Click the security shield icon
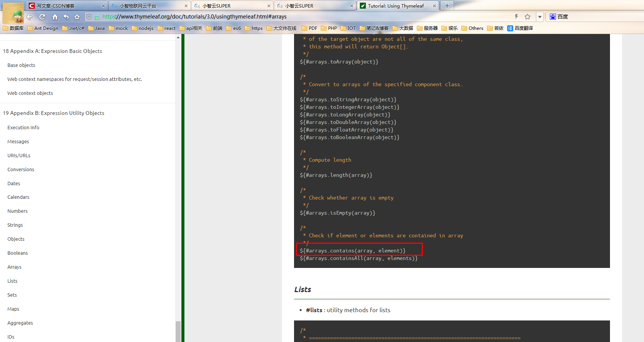This screenshot has height=342, width=644. pyautogui.click(x=89, y=17)
